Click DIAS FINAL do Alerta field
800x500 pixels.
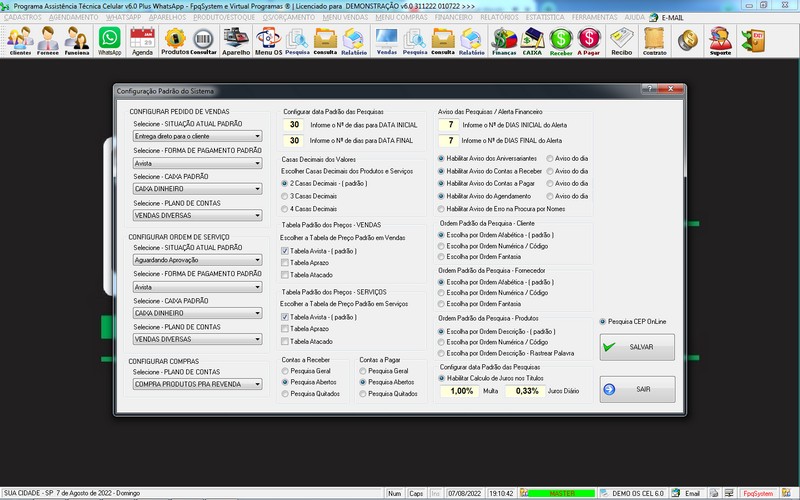tap(449, 140)
